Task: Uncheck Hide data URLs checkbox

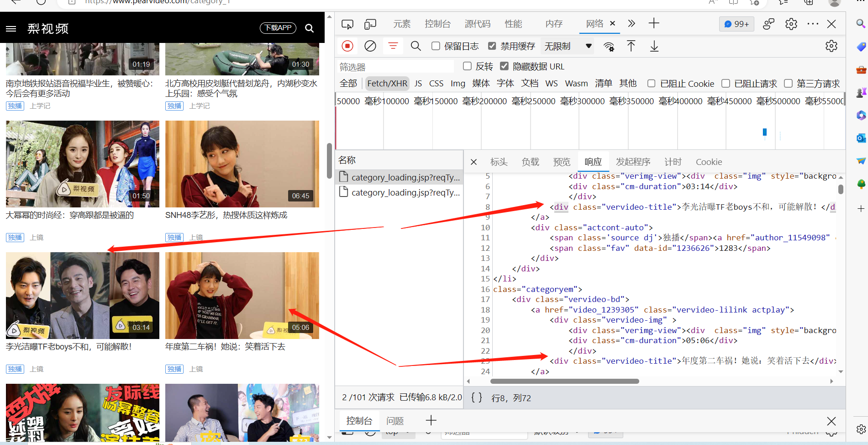Action: click(x=504, y=66)
